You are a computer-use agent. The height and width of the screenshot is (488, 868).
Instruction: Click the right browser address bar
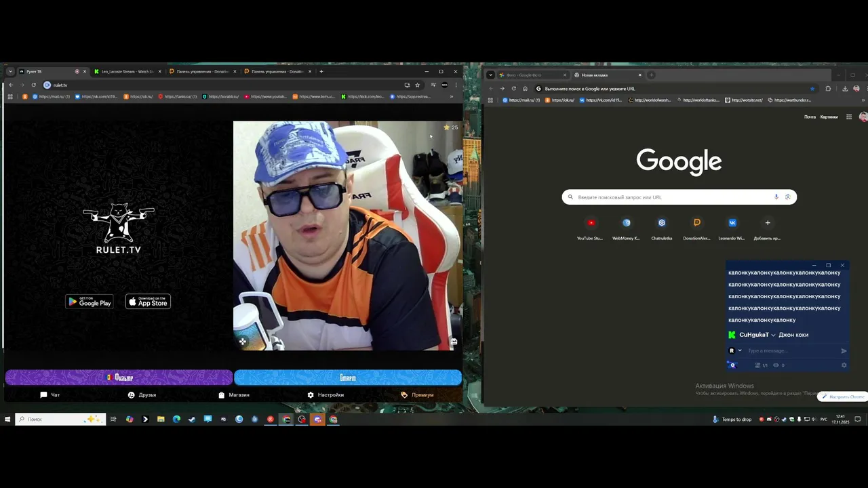675,89
